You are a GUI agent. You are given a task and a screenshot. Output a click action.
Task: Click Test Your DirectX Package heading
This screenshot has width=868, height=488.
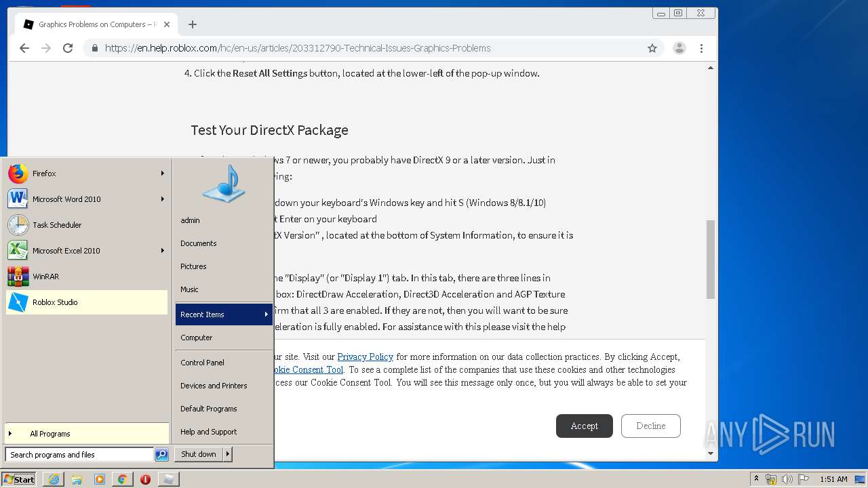269,130
